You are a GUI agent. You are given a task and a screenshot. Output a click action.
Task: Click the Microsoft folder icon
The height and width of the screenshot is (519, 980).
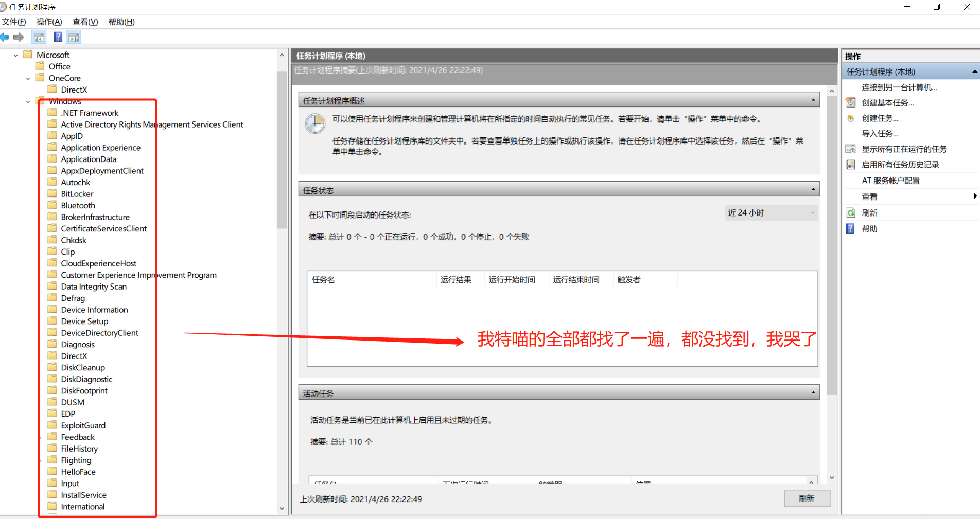[28, 55]
